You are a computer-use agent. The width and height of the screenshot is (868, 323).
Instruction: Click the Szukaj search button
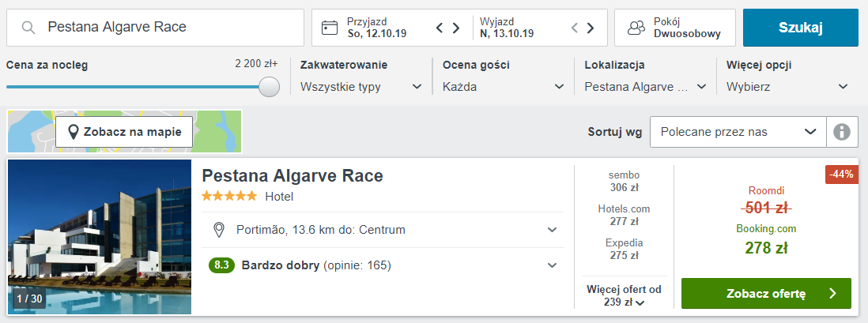click(801, 28)
